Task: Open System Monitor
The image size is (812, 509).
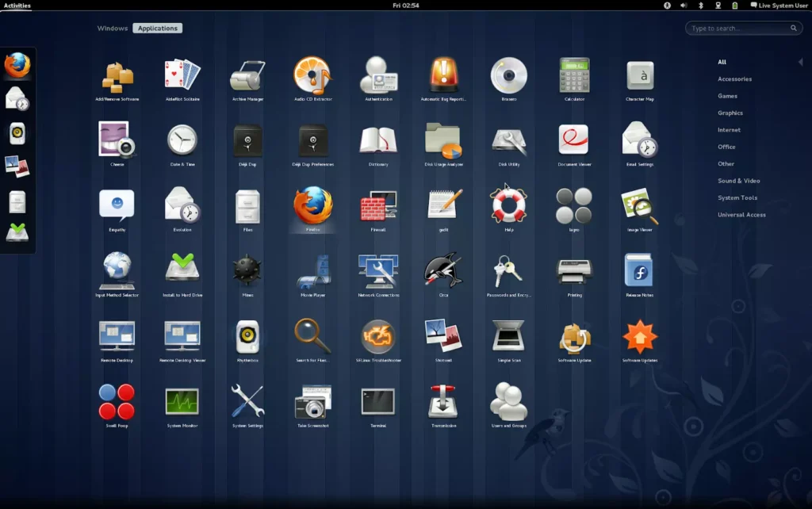Action: point(182,402)
